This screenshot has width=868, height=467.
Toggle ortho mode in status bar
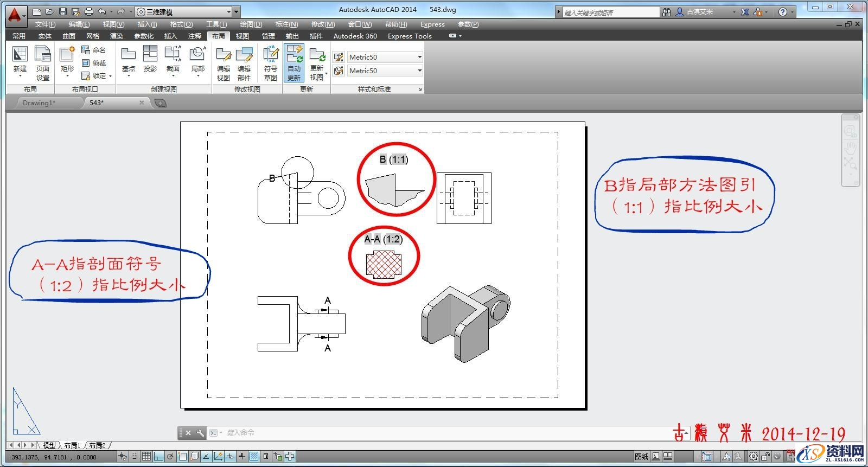click(x=158, y=457)
